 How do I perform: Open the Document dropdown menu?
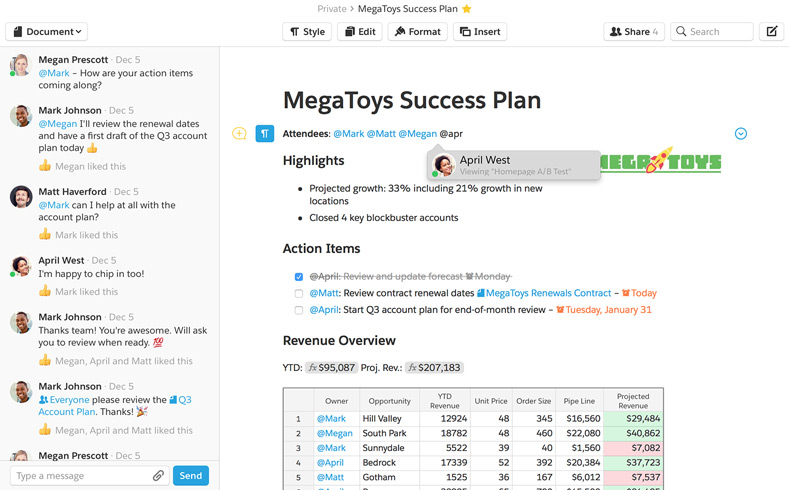[x=47, y=32]
